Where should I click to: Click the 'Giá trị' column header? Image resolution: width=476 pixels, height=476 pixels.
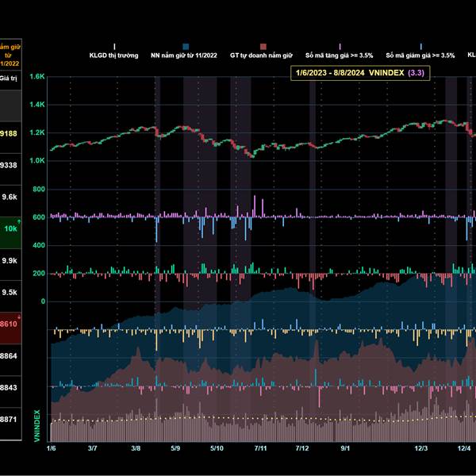(9, 79)
